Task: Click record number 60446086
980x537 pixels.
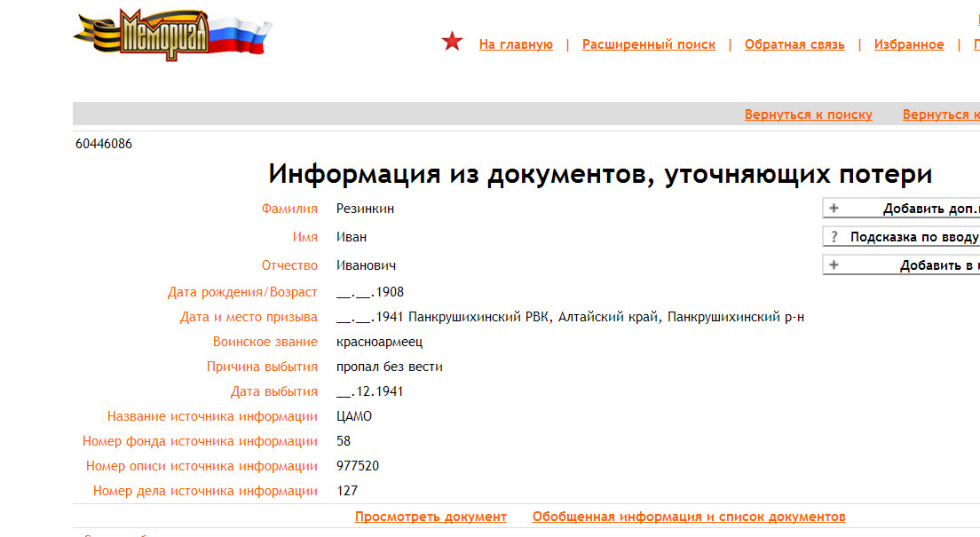Action: point(104,144)
